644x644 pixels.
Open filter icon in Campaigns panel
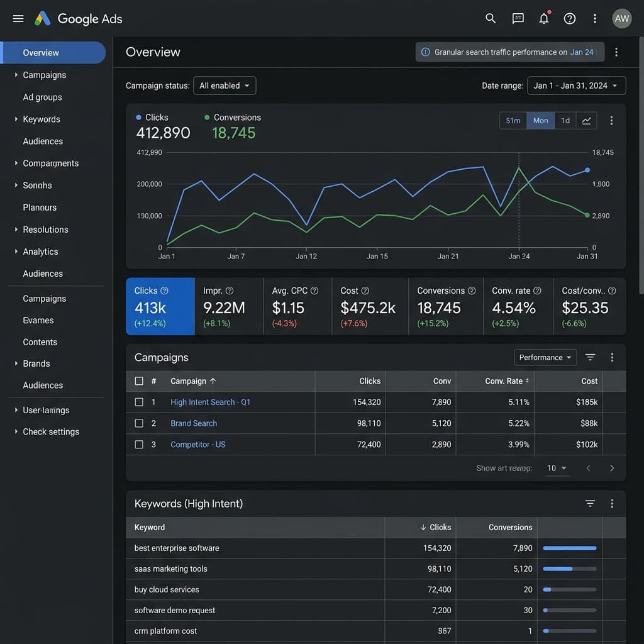[x=590, y=357]
